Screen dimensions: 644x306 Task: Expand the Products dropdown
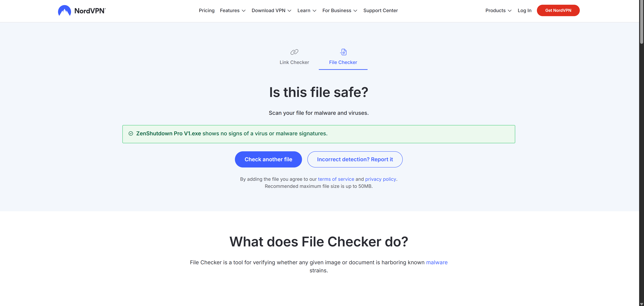click(x=498, y=10)
